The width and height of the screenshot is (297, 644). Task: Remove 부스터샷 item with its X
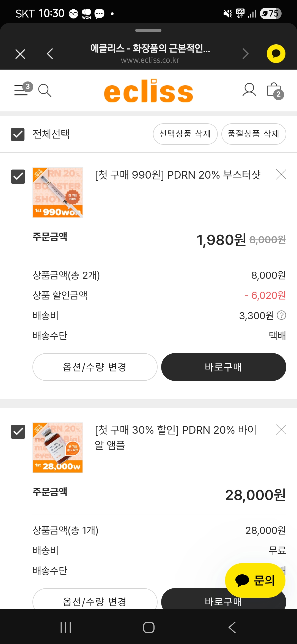point(281,174)
